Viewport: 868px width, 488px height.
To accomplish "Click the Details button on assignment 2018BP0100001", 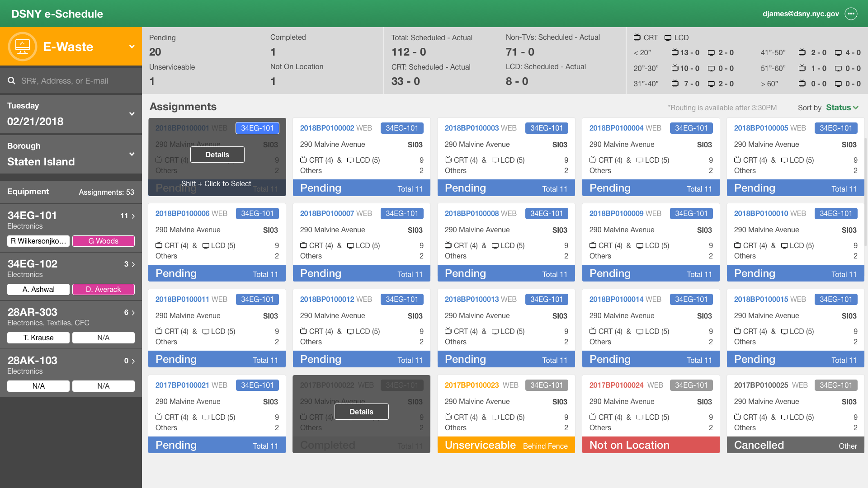I will click(217, 155).
